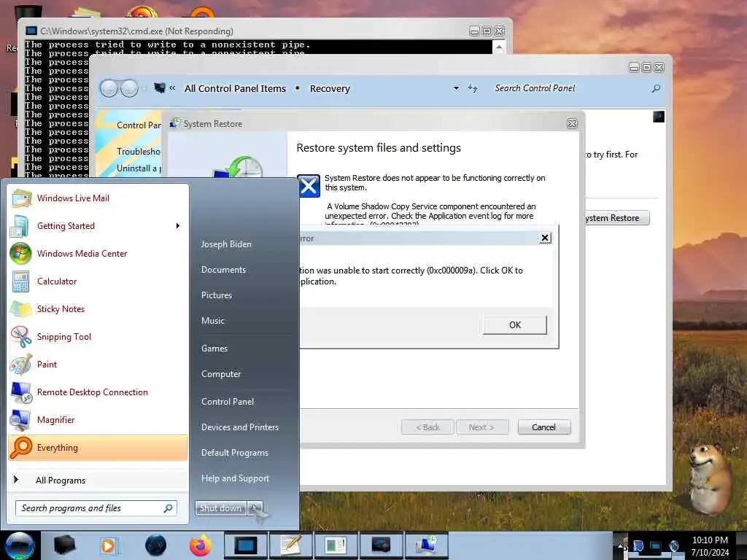The height and width of the screenshot is (560, 747).
Task: Open the Remote Desktop Connection icon
Action: point(20,392)
